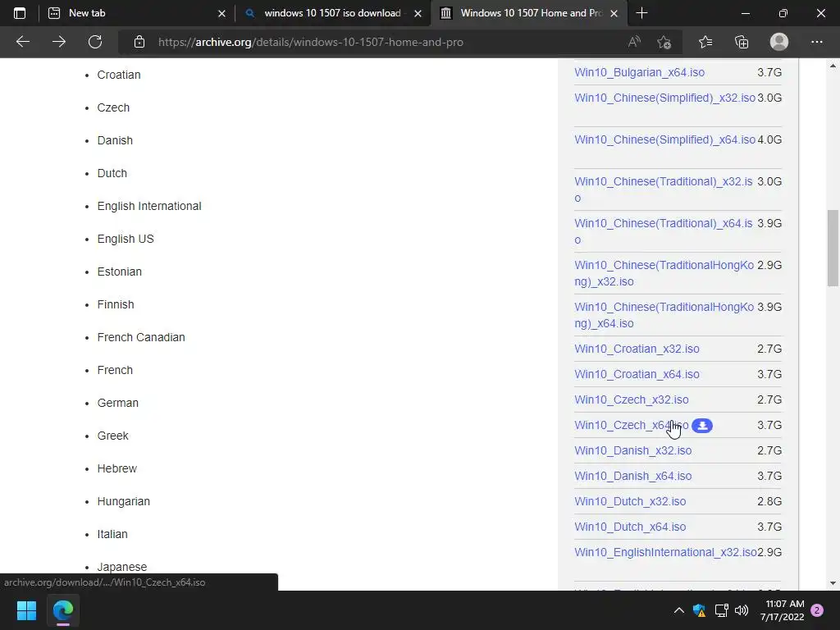Download Win10_Czech_x32.iso
The image size is (840, 630).
pos(631,399)
